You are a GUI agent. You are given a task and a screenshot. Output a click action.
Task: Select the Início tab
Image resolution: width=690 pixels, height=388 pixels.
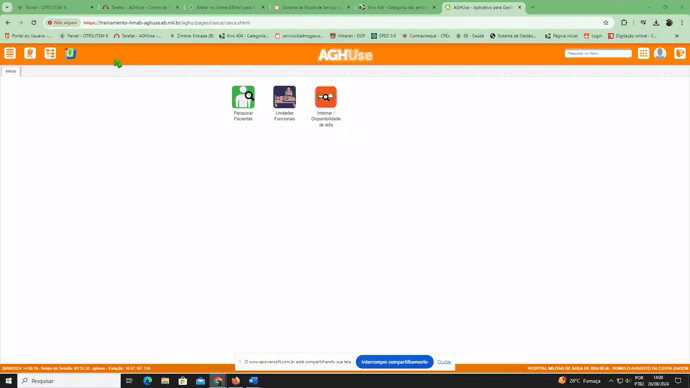click(11, 71)
